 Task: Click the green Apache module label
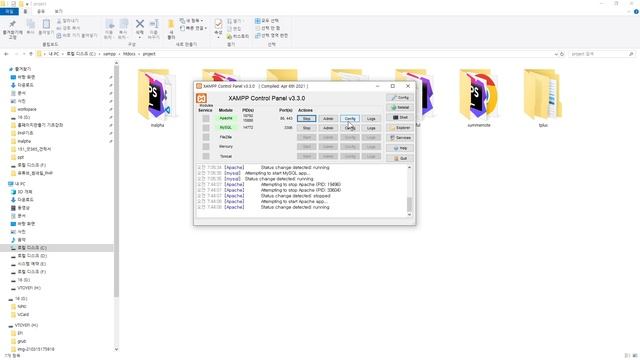coord(226,118)
